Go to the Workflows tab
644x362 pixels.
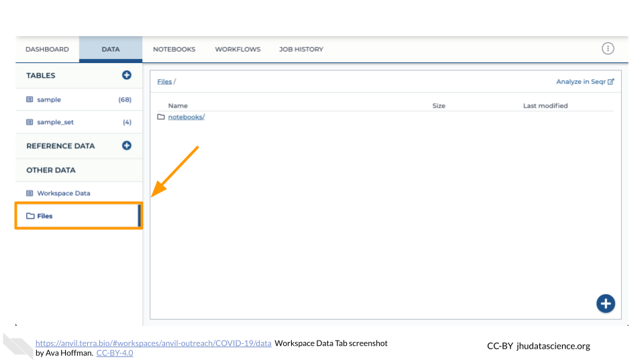[237, 49]
